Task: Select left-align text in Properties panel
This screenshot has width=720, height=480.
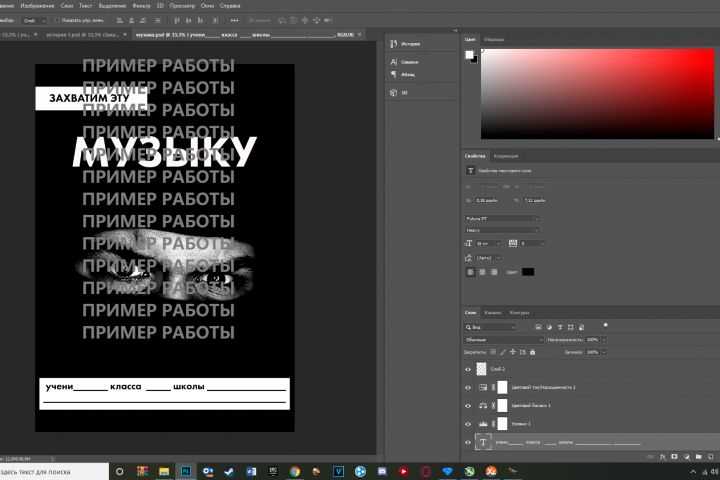Action: 471,272
